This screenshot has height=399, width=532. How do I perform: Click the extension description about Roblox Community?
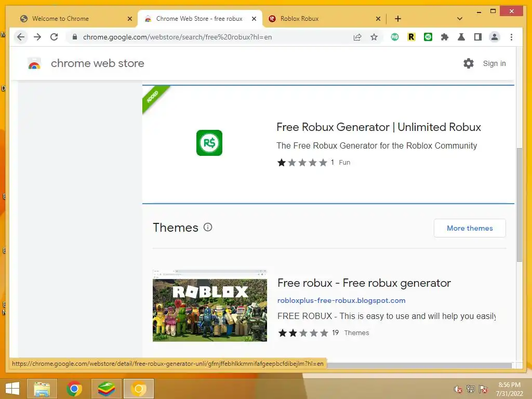coord(377,145)
